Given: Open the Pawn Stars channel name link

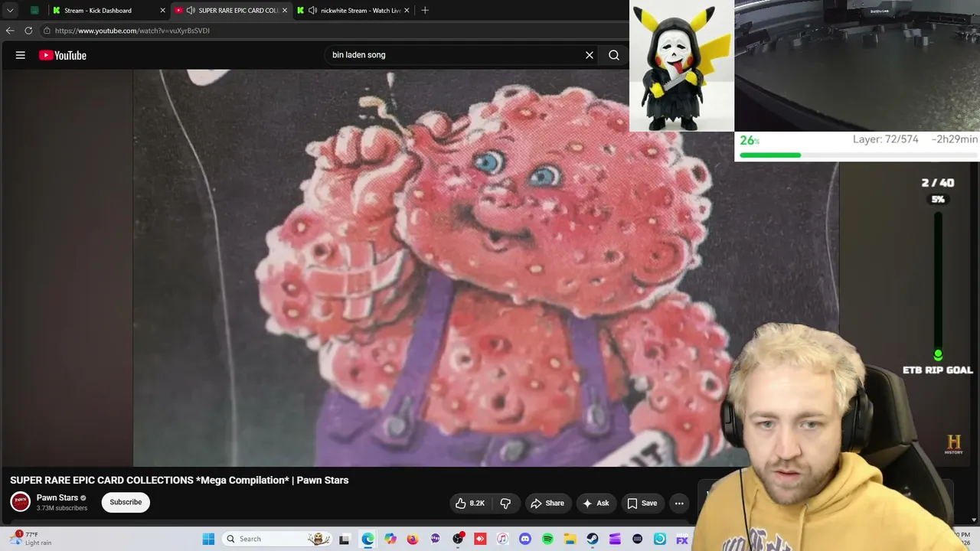Looking at the screenshot, I should click(57, 497).
